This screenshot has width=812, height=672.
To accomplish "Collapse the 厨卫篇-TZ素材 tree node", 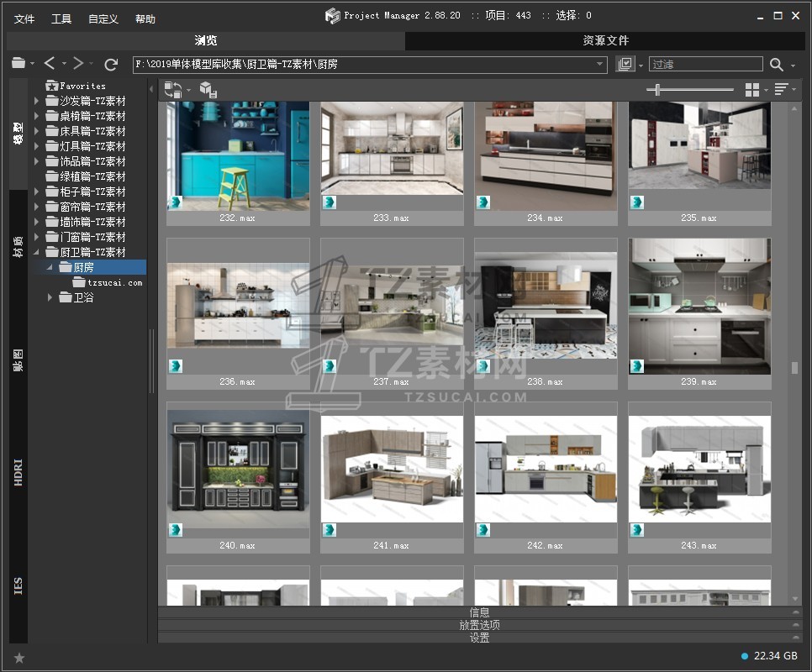I will pos(37,252).
